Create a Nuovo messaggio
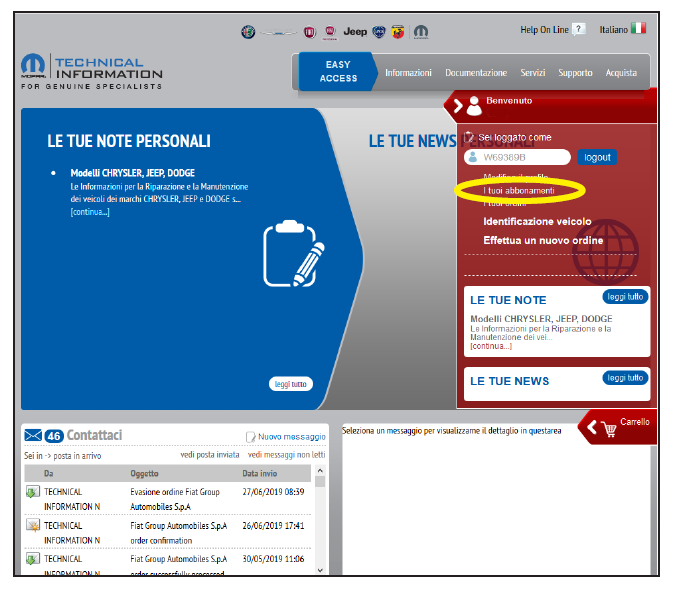 pyautogui.click(x=292, y=437)
